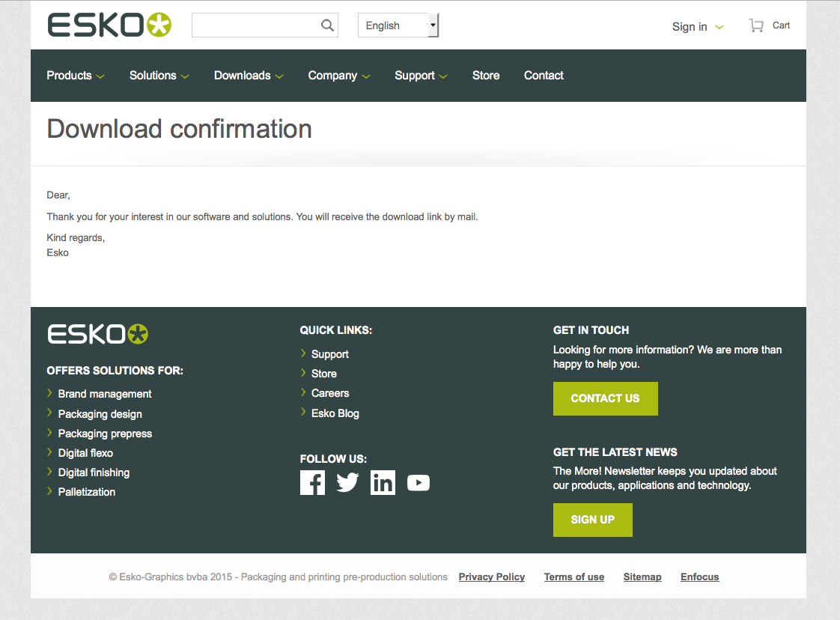This screenshot has height=620, width=840.
Task: Open the Store menu item
Action: [486, 76]
